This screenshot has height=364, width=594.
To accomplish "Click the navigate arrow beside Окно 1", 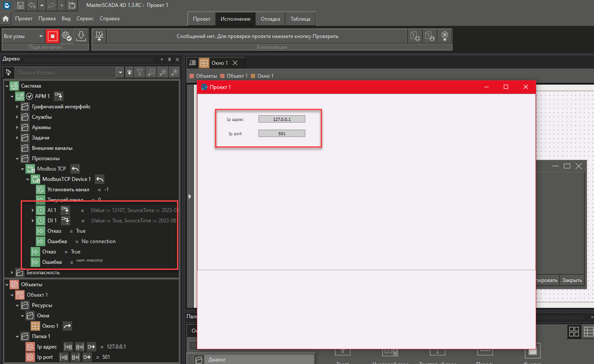I will (x=67, y=326).
